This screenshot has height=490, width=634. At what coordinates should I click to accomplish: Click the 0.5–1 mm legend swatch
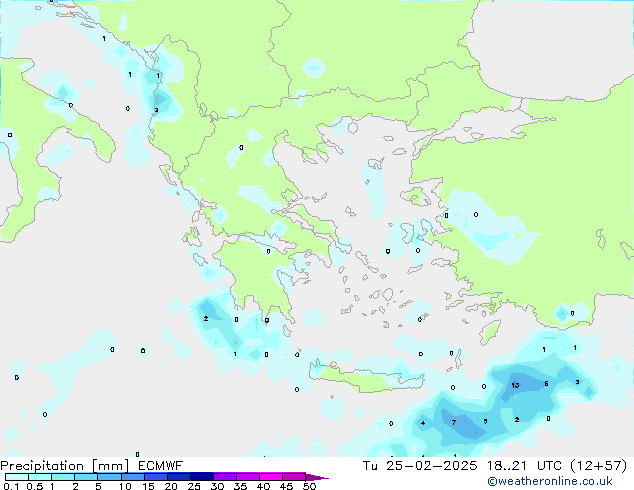(40, 477)
